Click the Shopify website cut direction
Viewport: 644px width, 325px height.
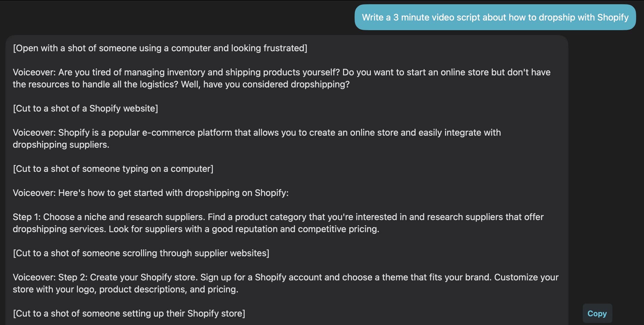[85, 108]
